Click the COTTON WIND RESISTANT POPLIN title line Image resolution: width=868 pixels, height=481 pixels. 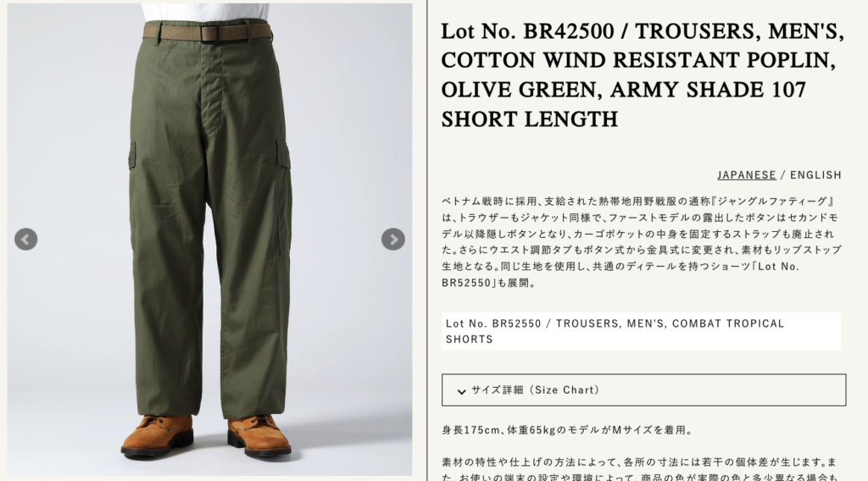638,61
